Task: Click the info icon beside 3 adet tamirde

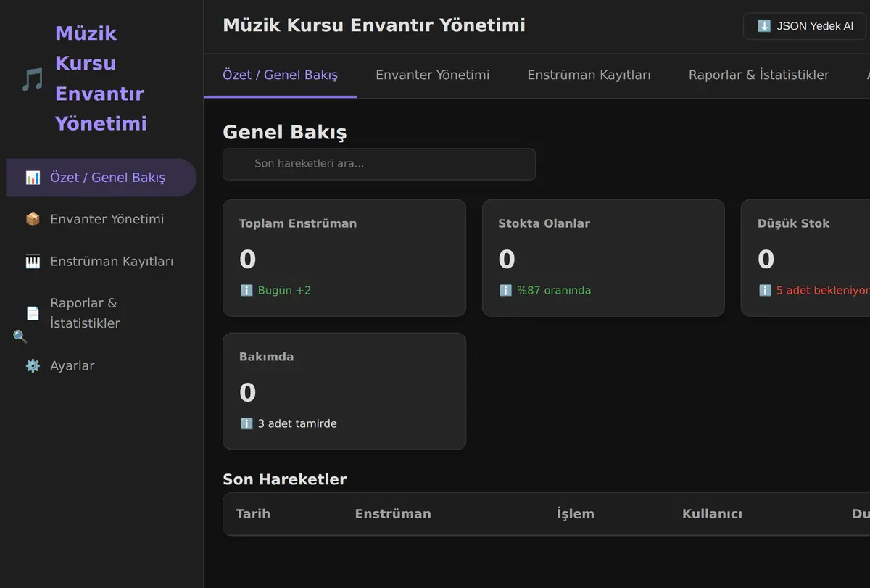Action: pos(246,424)
